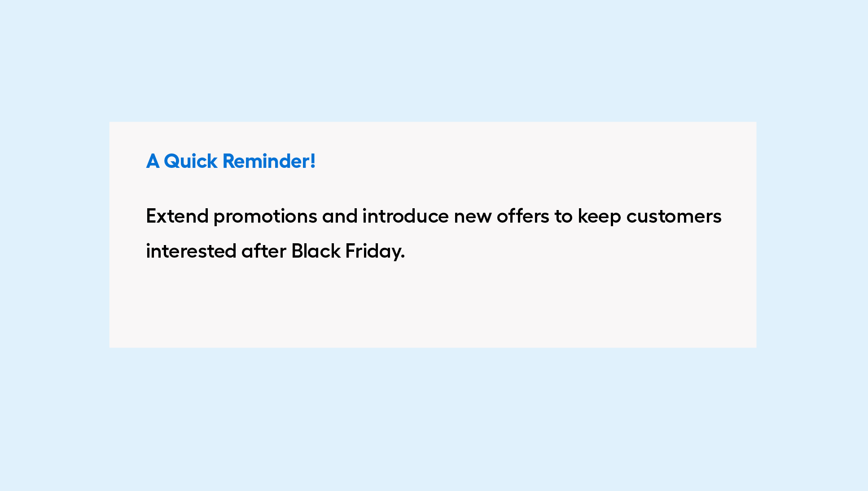Click the word 'and' in the paragraph
The width and height of the screenshot is (868, 491).
click(x=340, y=216)
